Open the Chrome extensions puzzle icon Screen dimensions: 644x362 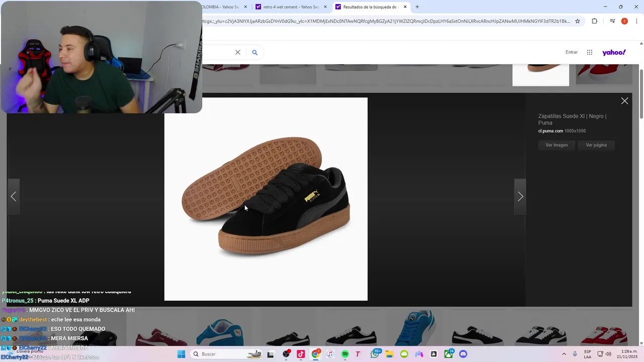pyautogui.click(x=595, y=21)
